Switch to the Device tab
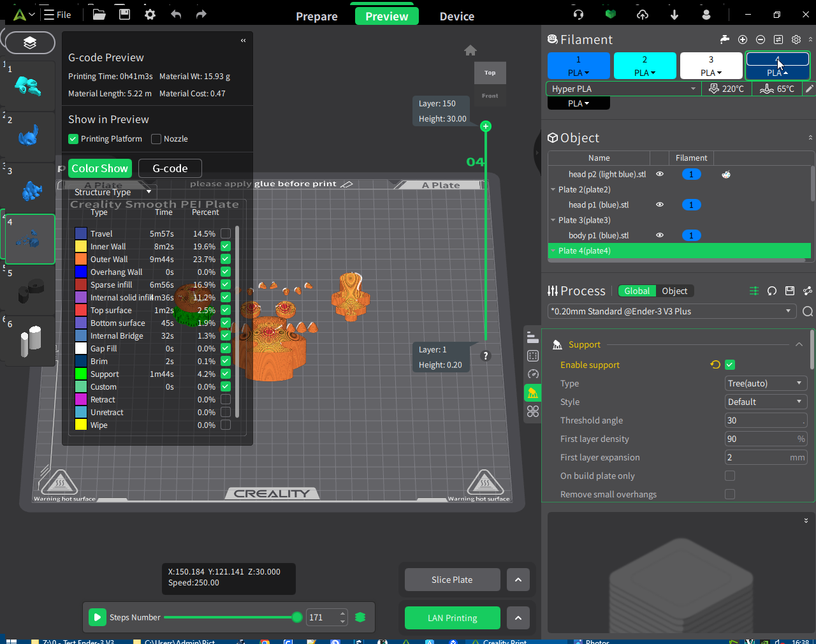This screenshot has width=816, height=644. pos(457,17)
